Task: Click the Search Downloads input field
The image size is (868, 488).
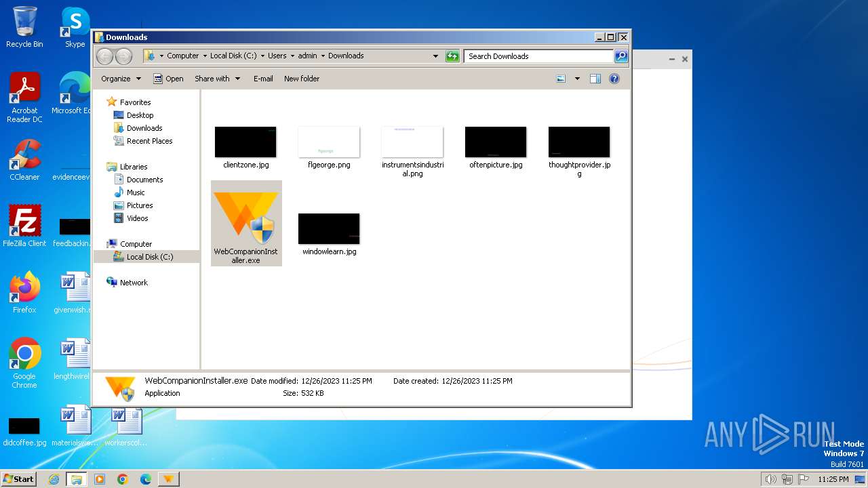Action: coord(539,56)
